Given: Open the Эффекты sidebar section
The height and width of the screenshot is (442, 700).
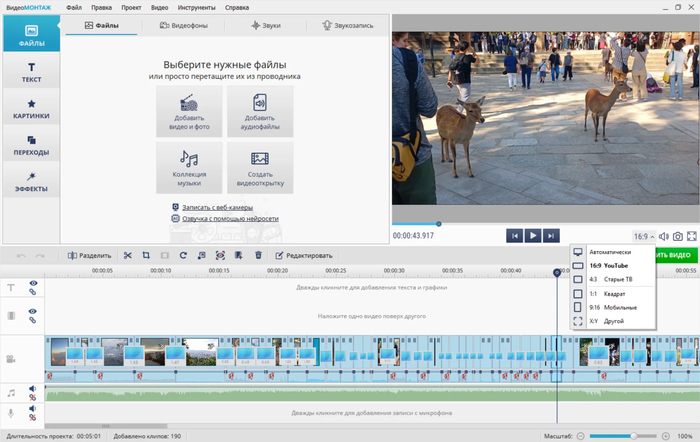Looking at the screenshot, I should click(30, 180).
